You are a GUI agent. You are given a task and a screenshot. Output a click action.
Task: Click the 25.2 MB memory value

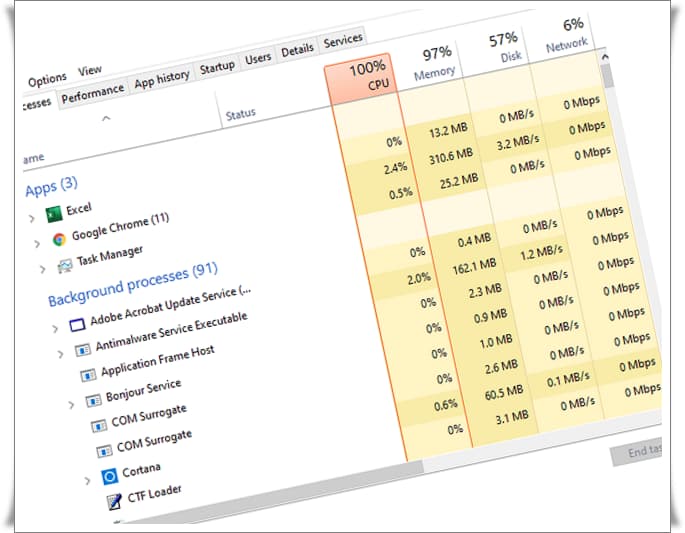[459, 181]
